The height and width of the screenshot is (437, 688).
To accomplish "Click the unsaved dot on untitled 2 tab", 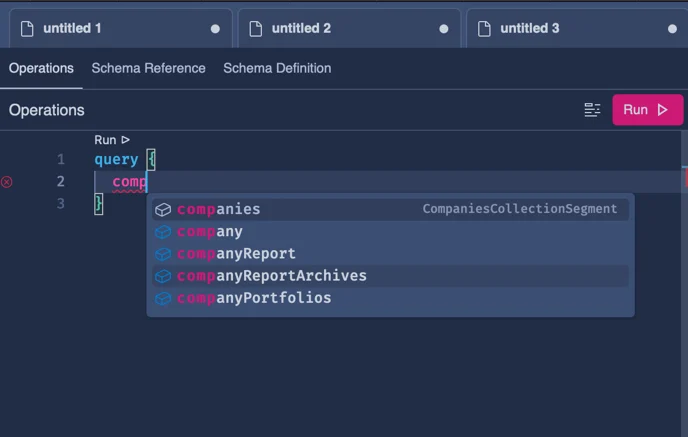I will [444, 29].
